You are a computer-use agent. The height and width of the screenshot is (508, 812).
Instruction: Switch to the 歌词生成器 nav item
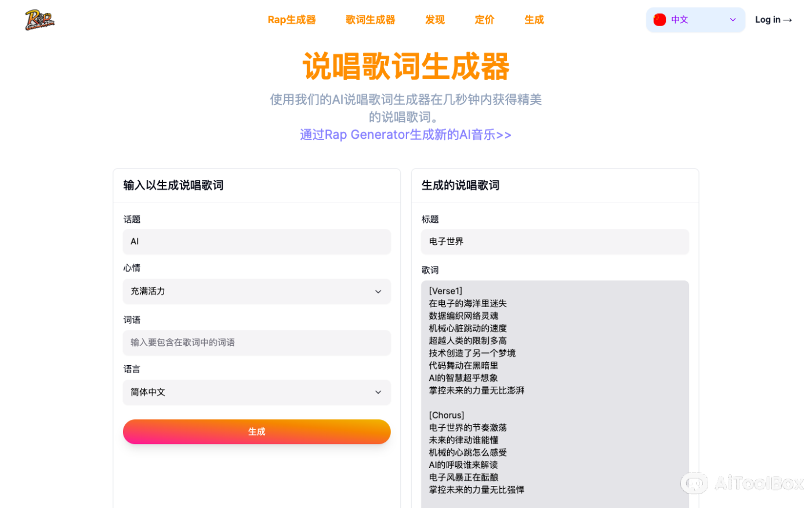tap(370, 19)
